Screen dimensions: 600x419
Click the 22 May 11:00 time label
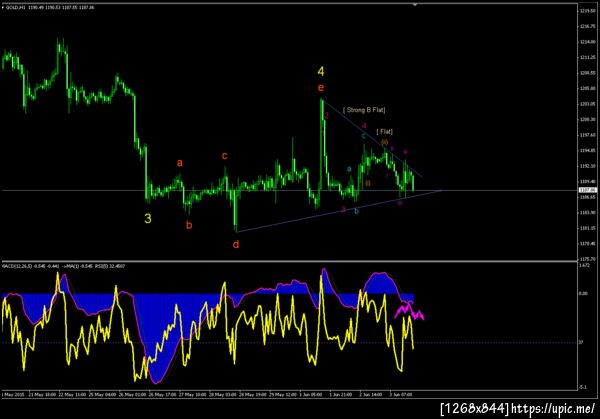coord(72,394)
